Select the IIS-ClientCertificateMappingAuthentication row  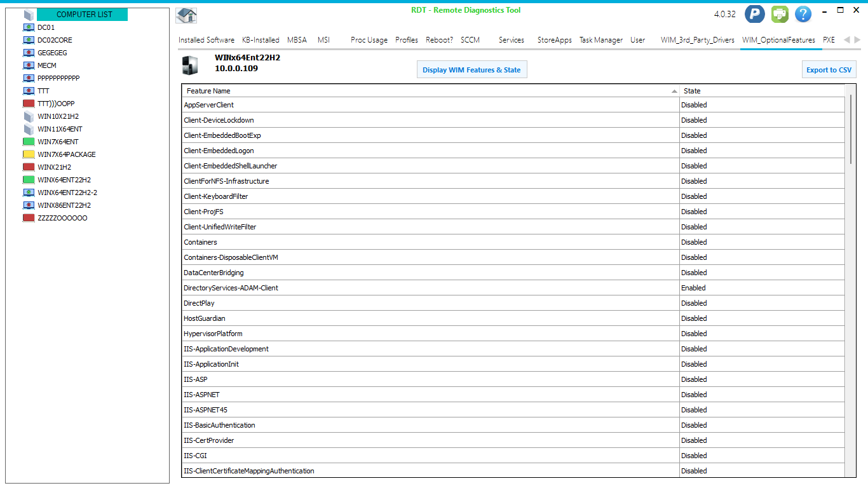pos(513,471)
